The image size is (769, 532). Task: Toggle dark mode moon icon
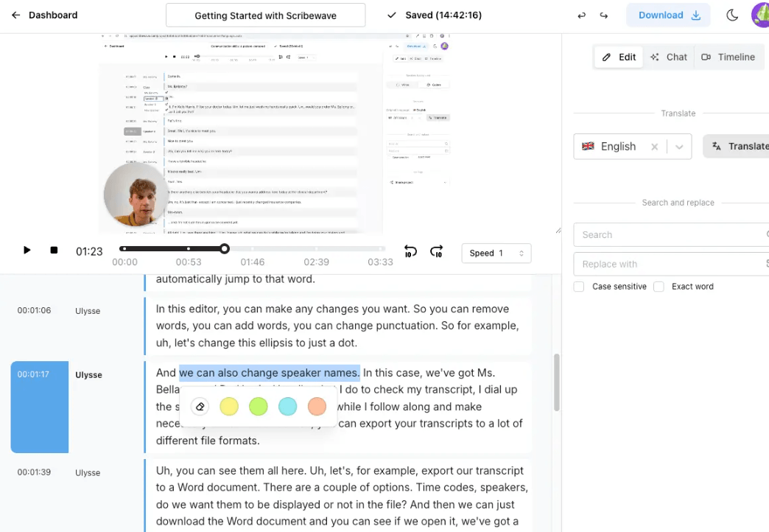732,15
